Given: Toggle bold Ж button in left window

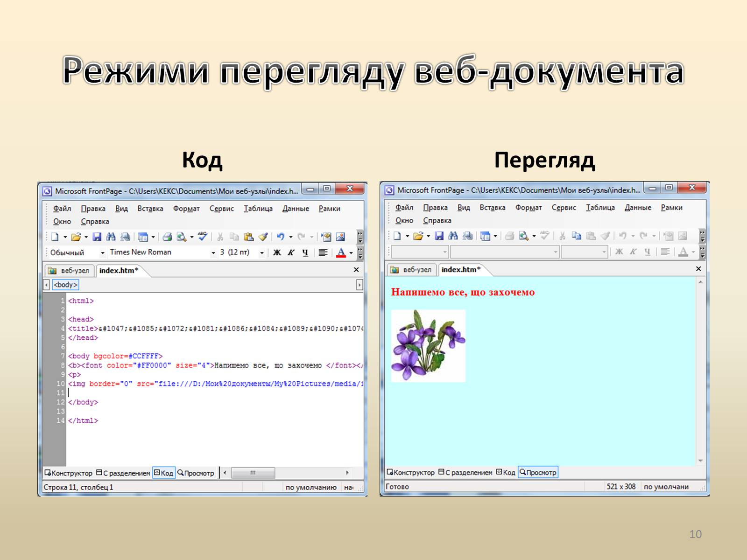Looking at the screenshot, I should pyautogui.click(x=277, y=252).
